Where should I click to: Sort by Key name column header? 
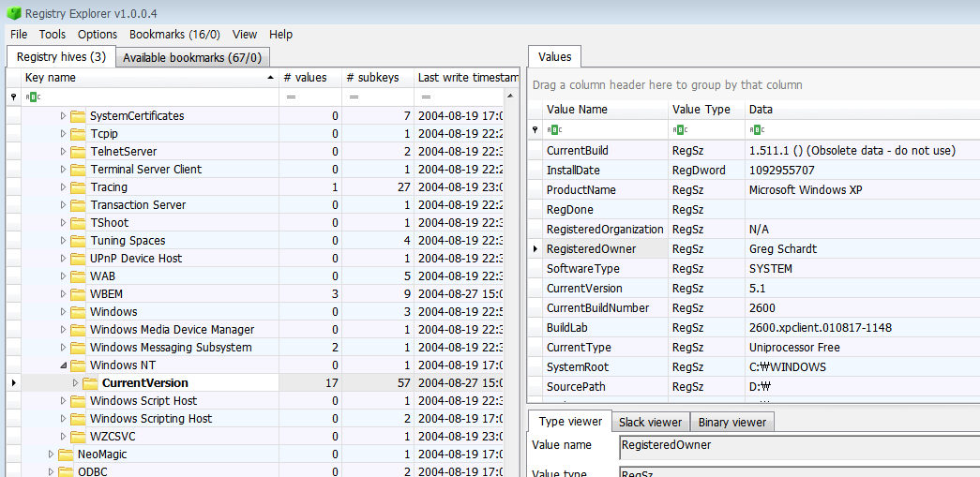(150, 78)
